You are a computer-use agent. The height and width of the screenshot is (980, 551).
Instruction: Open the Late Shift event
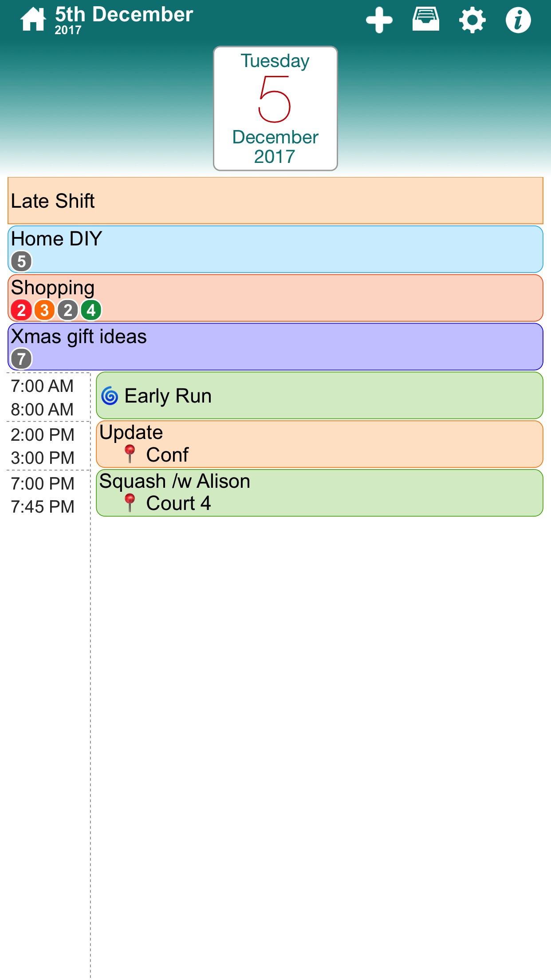tap(275, 201)
